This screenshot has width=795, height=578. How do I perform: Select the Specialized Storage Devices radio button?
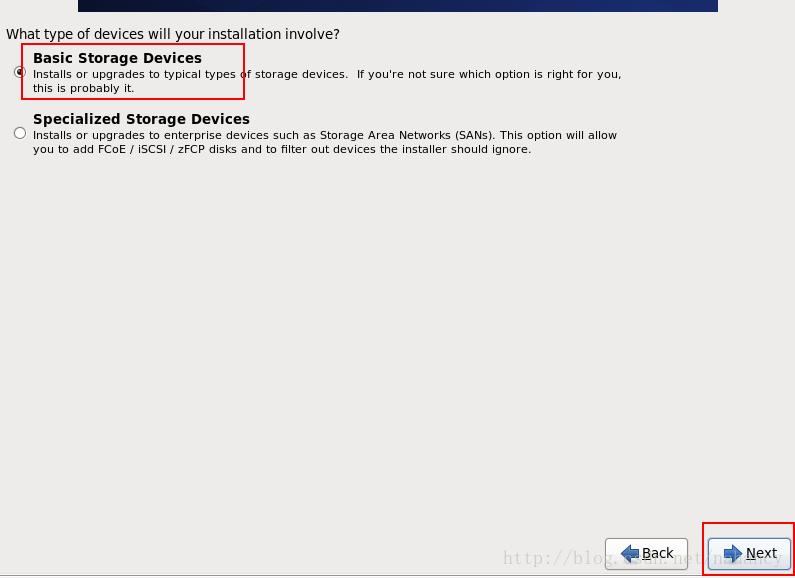coord(20,133)
